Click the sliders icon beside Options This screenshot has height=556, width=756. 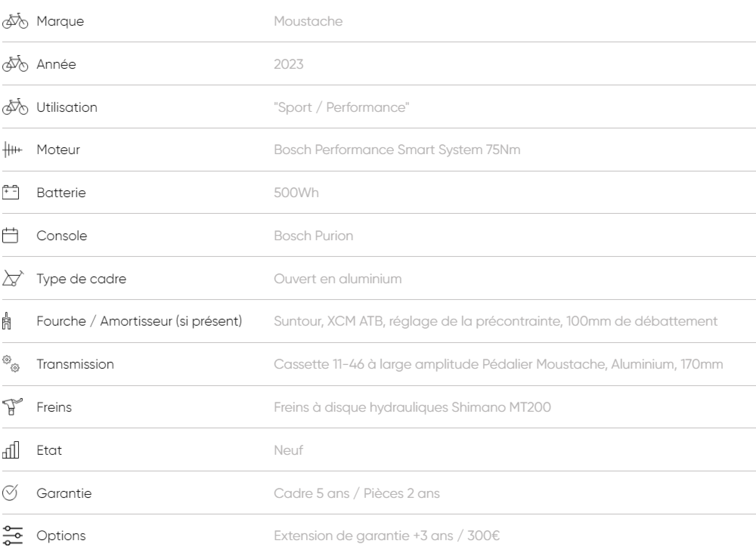12,536
